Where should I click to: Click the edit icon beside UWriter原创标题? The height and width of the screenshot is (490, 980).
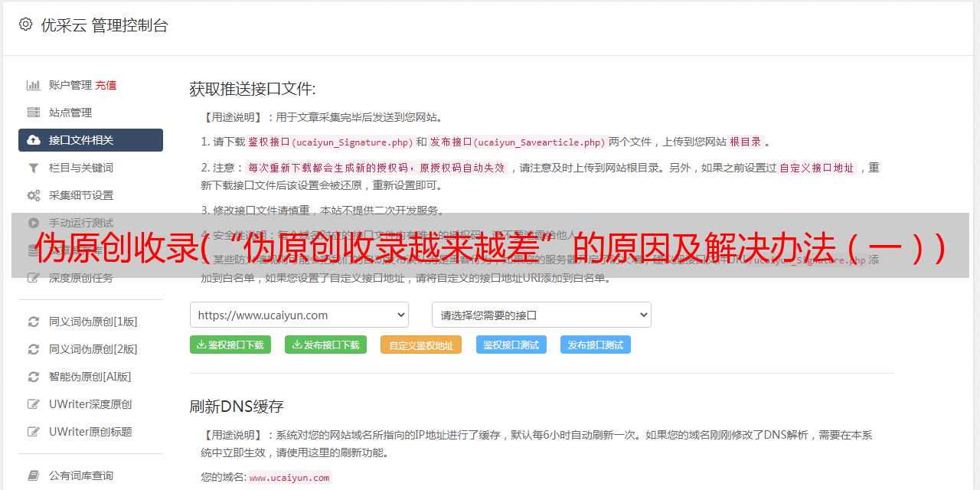tap(34, 432)
